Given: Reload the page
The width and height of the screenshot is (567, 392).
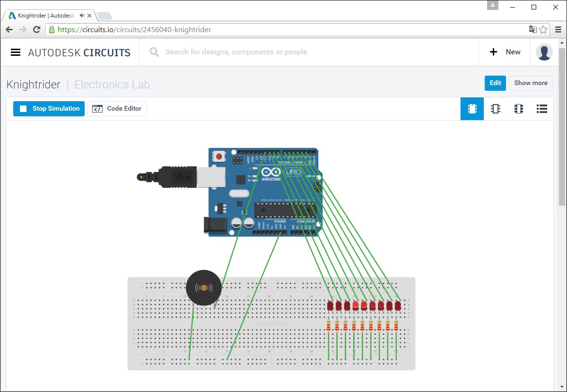Looking at the screenshot, I should point(36,30).
